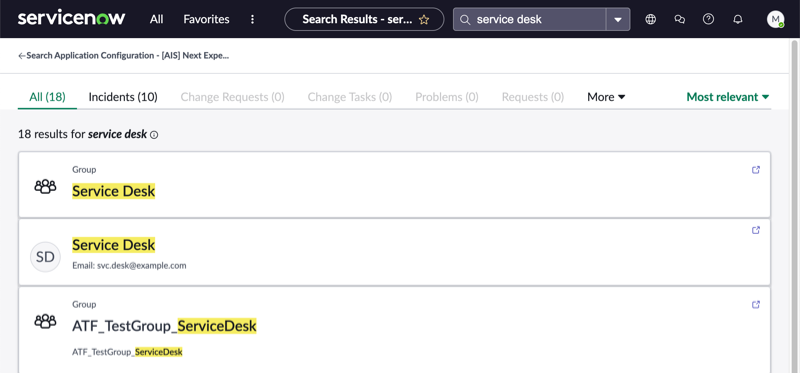Image resolution: width=800 pixels, height=373 pixels.
Task: Click the small ATF_TestGroup_ServiceDesk description text
Action: tap(127, 352)
